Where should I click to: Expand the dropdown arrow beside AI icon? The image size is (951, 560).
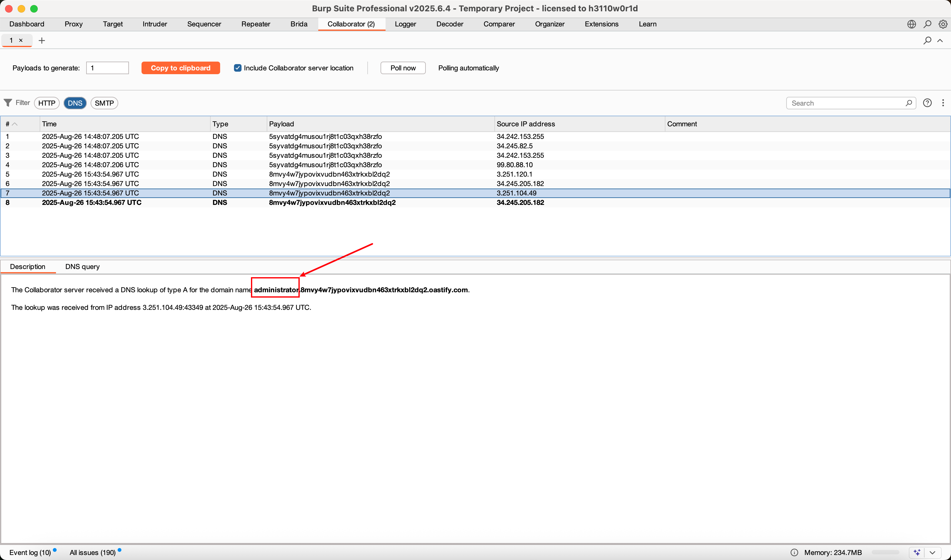point(932,552)
